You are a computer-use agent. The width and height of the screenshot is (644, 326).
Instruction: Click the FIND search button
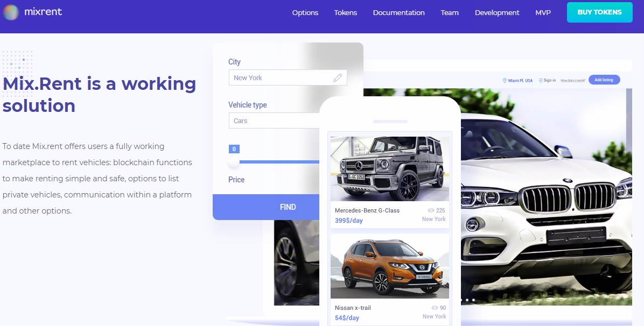[266, 207]
